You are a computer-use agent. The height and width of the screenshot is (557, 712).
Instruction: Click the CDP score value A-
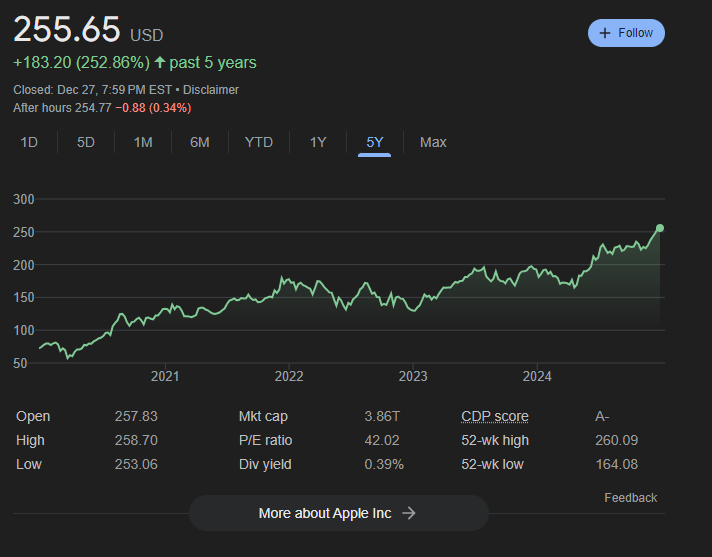coord(602,416)
